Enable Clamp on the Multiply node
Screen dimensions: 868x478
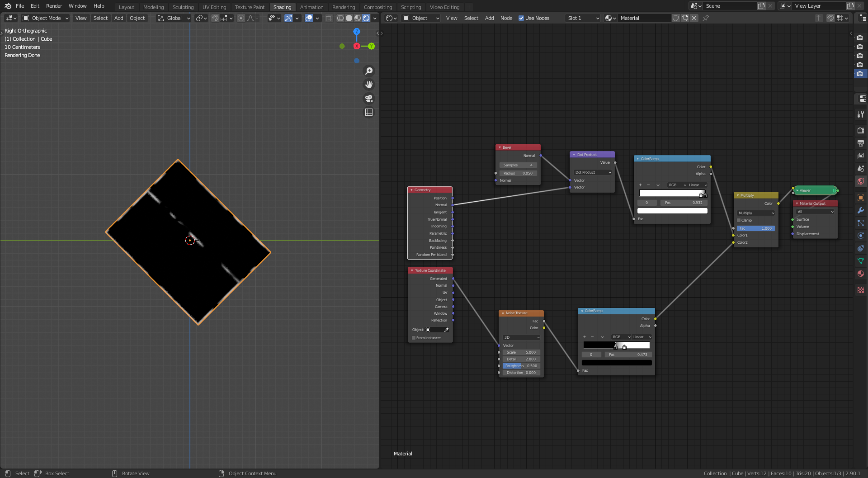pyautogui.click(x=739, y=220)
